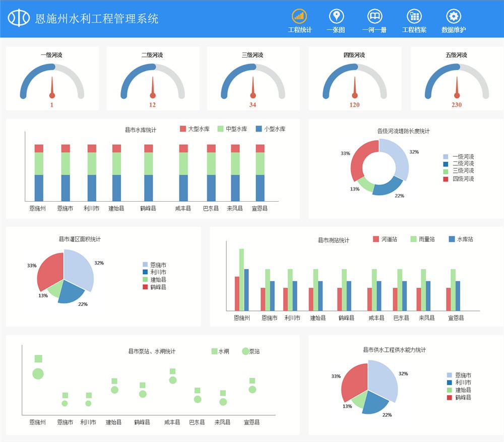Image resolution: width=504 pixels, height=442 pixels.
Task: Toggle 大型水库 legend in reservoir chart
Action: pyautogui.click(x=183, y=129)
